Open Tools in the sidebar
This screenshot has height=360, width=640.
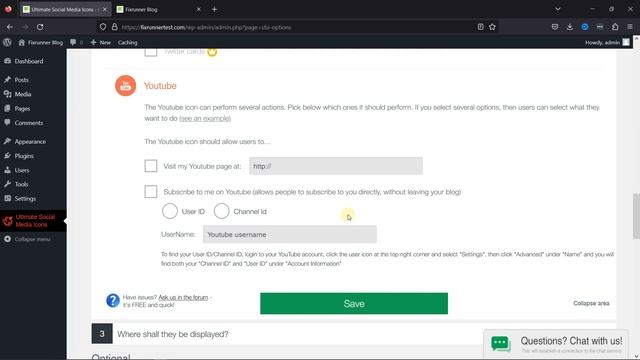pos(21,184)
